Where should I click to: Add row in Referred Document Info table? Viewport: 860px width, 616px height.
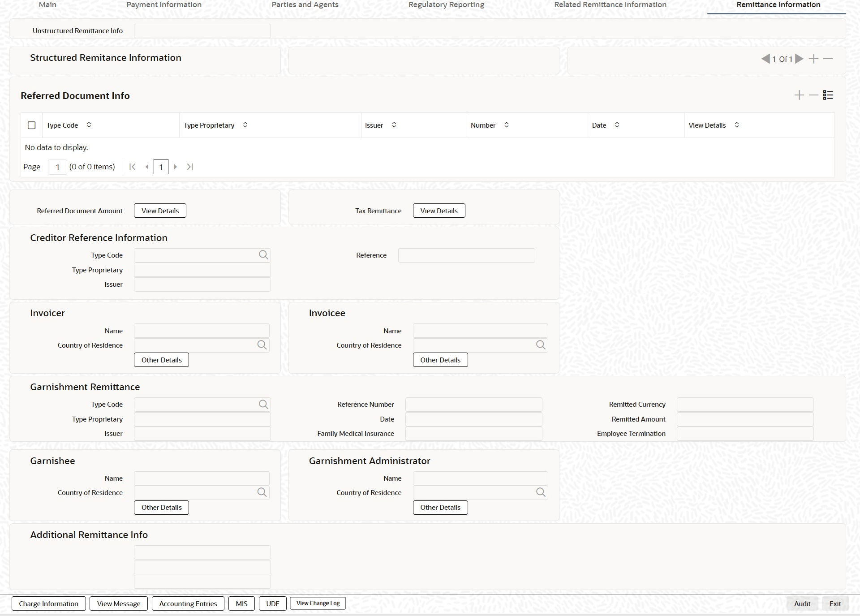click(x=799, y=95)
